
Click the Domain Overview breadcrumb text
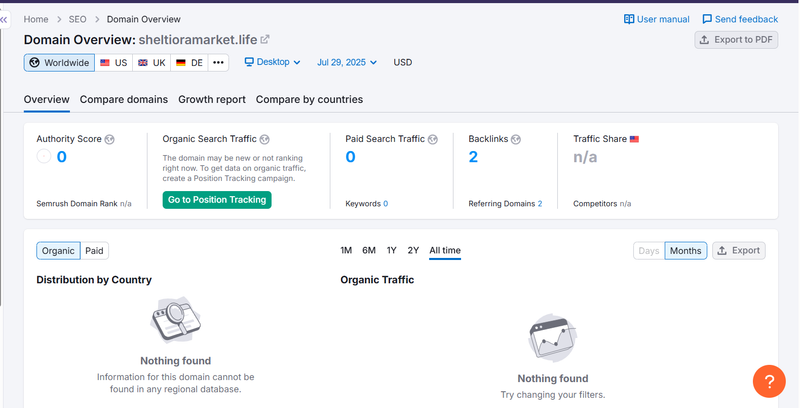click(143, 19)
